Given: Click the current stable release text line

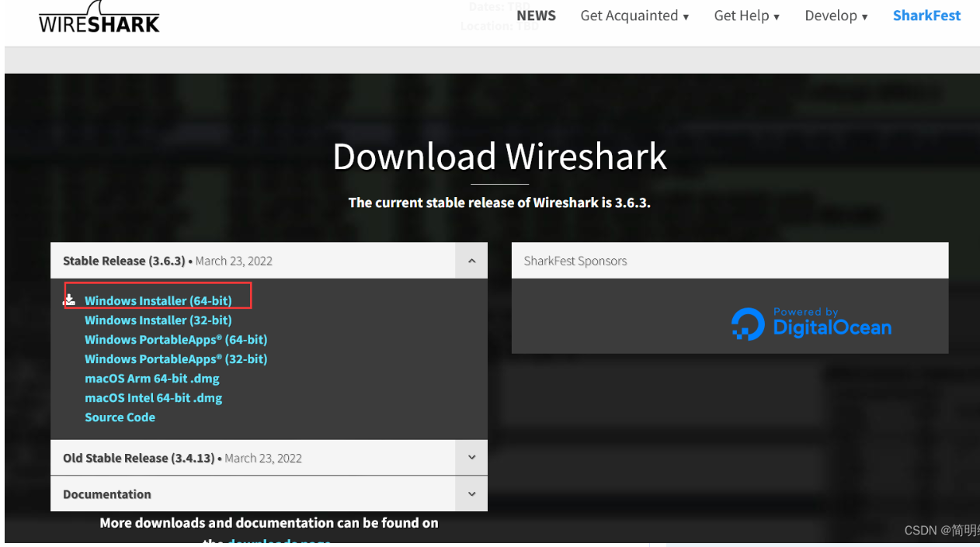Looking at the screenshot, I should tap(499, 203).
